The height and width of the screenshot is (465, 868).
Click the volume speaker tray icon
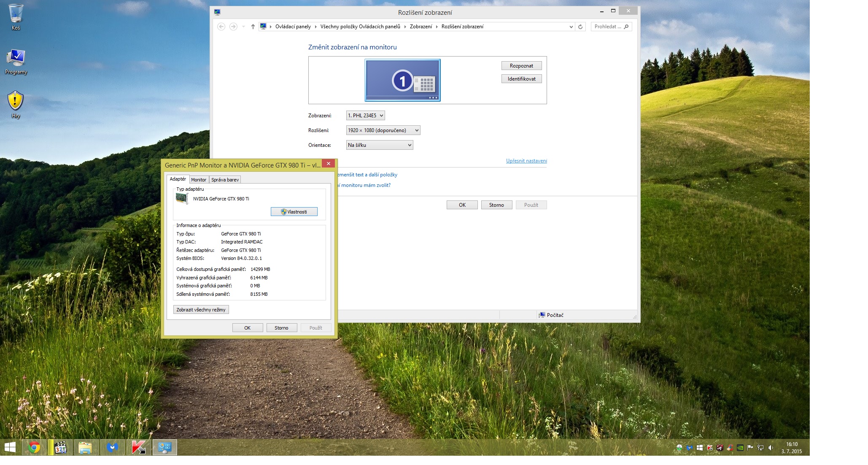click(x=771, y=448)
